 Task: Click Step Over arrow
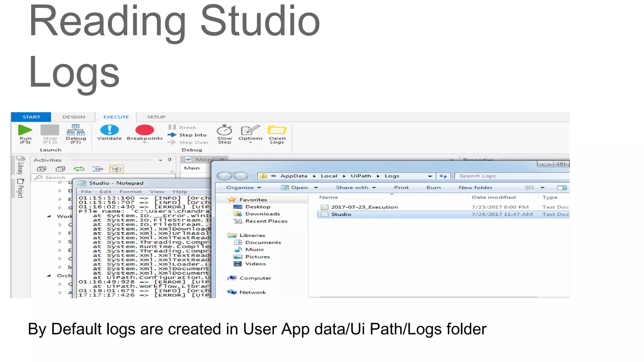click(172, 142)
